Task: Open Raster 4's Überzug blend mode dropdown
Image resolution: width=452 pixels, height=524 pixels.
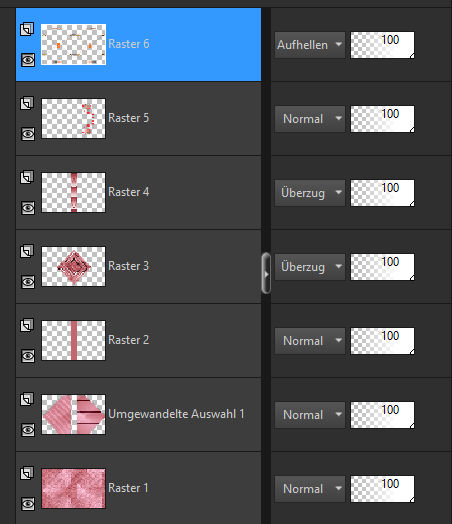Action: (x=310, y=193)
